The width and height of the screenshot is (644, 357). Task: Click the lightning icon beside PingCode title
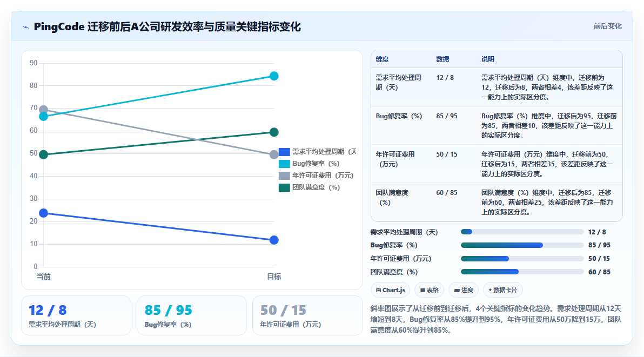pos(25,27)
